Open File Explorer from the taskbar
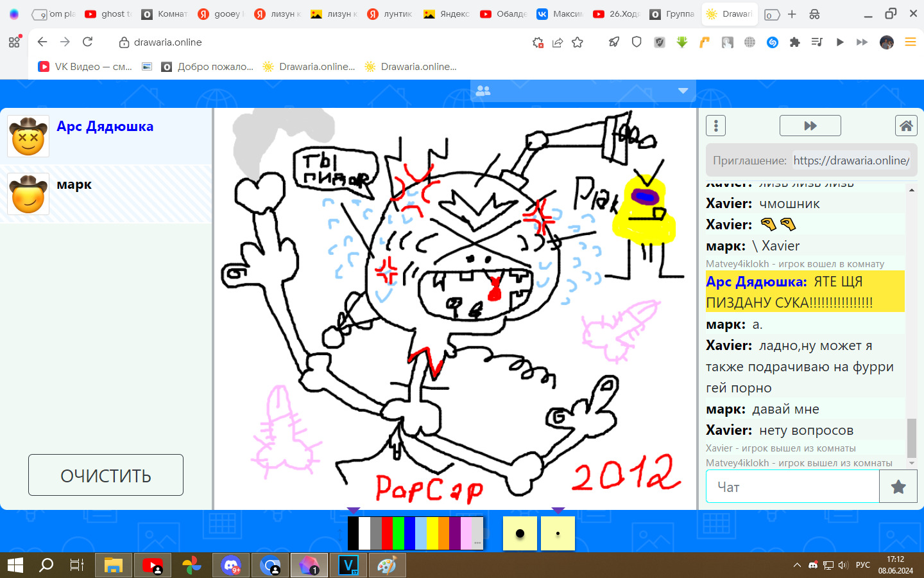 pos(114,565)
